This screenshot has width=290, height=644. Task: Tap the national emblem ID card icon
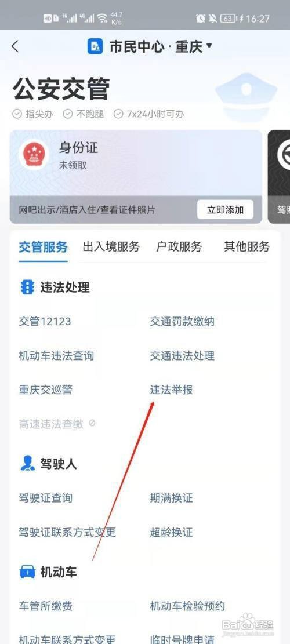click(34, 155)
